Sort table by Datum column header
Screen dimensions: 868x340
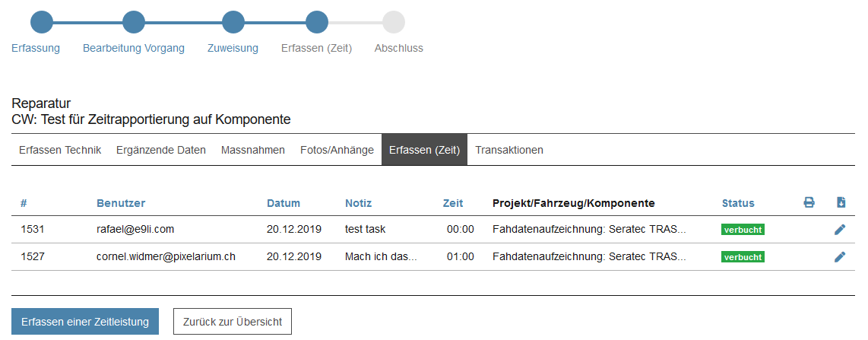284,203
